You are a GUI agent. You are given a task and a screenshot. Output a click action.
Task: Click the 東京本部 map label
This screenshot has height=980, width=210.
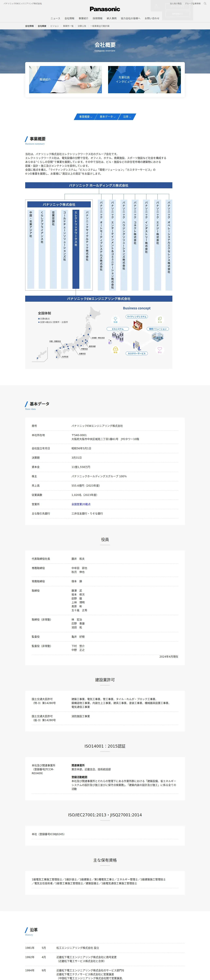click(x=92, y=346)
